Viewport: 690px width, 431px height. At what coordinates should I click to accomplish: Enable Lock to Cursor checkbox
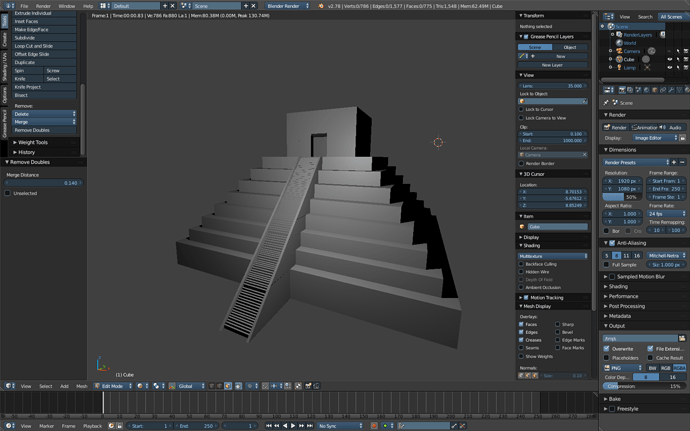point(521,109)
